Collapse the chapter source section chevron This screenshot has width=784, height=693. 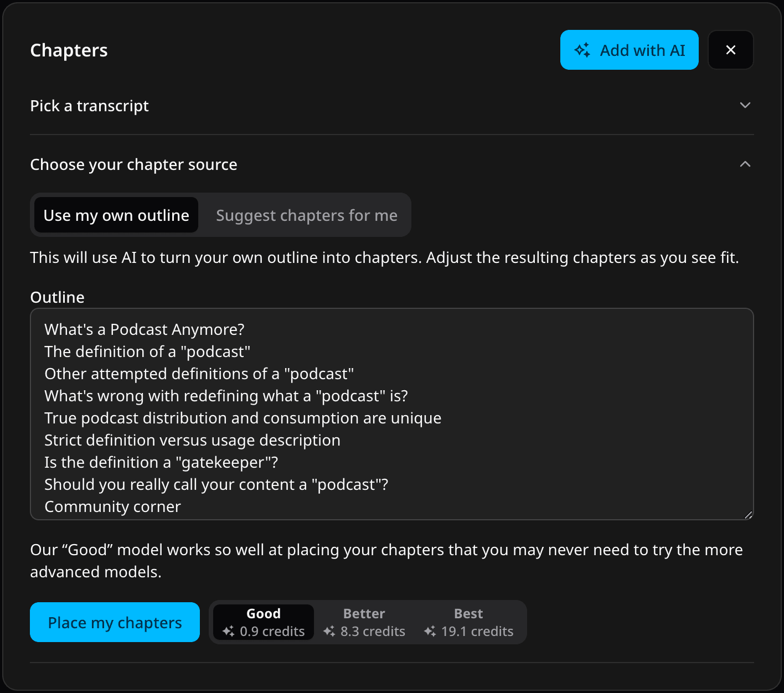745,164
